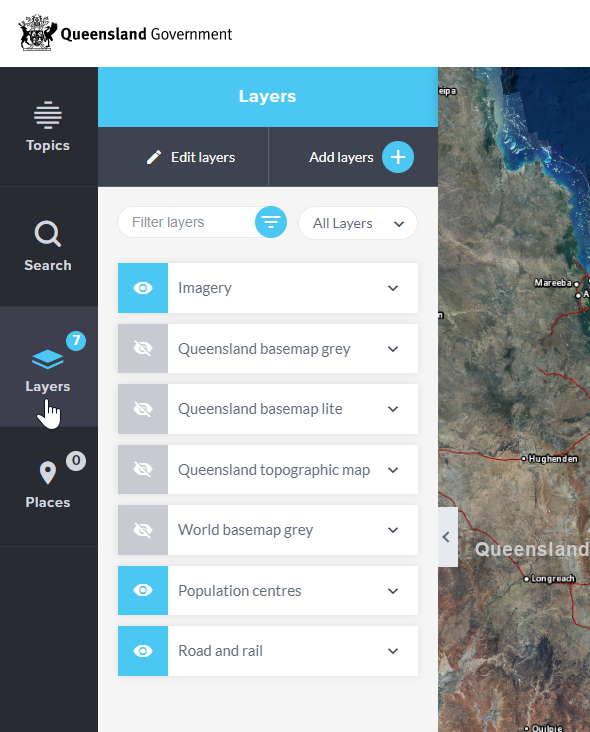Expand Queensland topographic map chevron
The image size is (590, 732).
(393, 470)
